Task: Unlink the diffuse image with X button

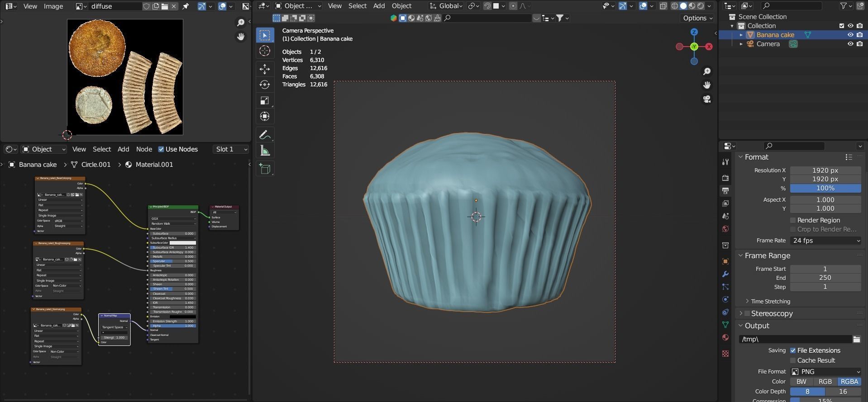Action: tap(174, 6)
